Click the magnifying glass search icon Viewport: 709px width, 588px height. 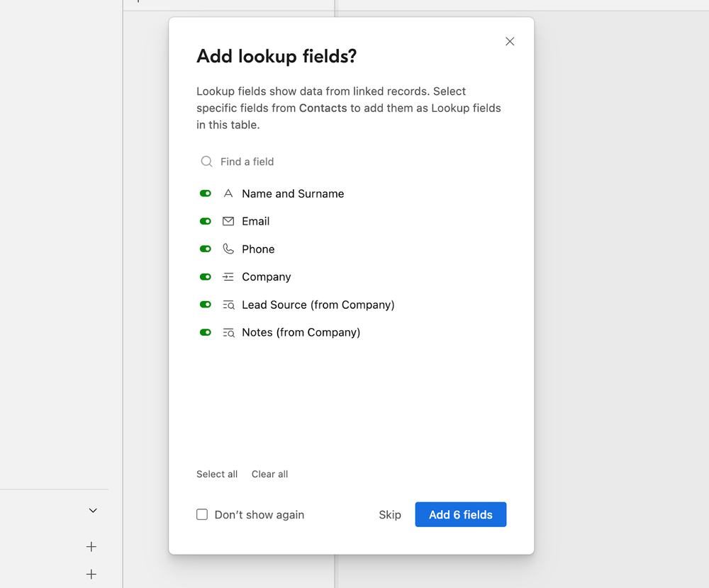click(x=206, y=162)
